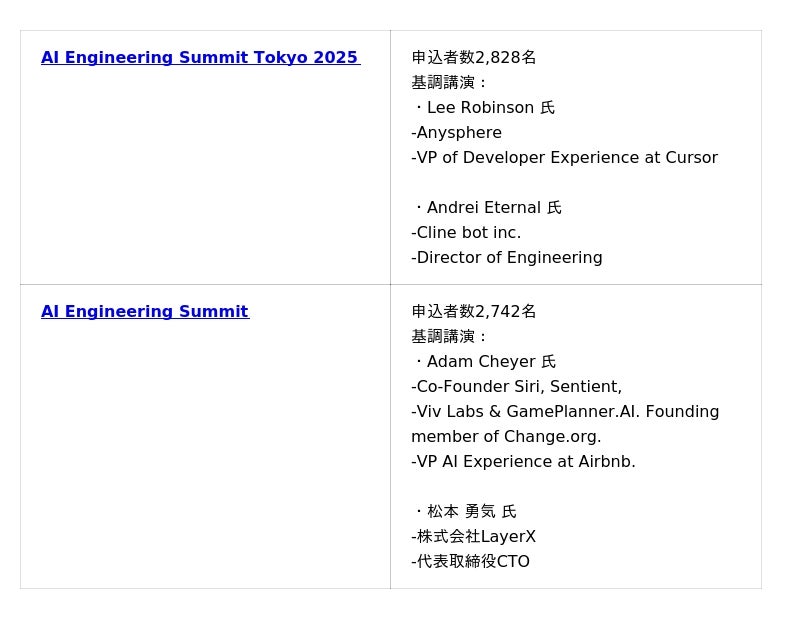
Task: Click the 株式会社LayerX company line
Action: tap(474, 537)
